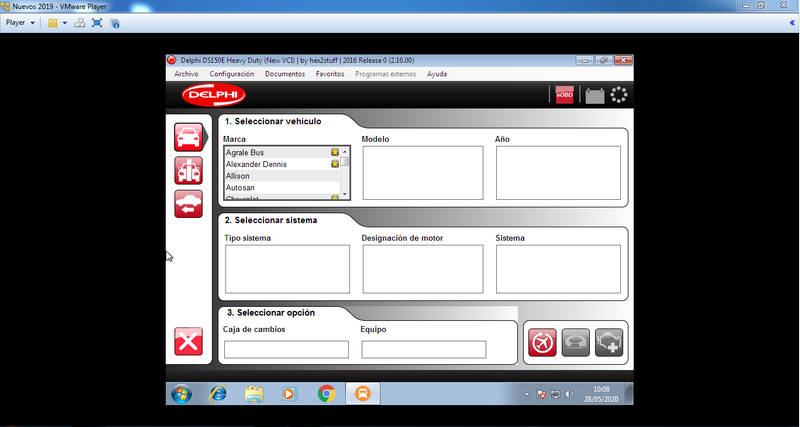Click the grey vehicle scan button
800x427 pixels.
(576, 342)
